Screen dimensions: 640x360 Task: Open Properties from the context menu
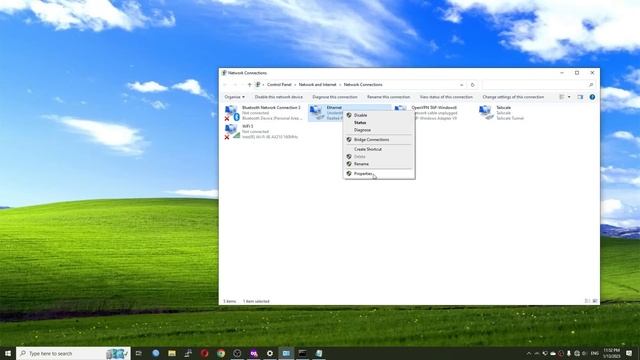click(379, 174)
